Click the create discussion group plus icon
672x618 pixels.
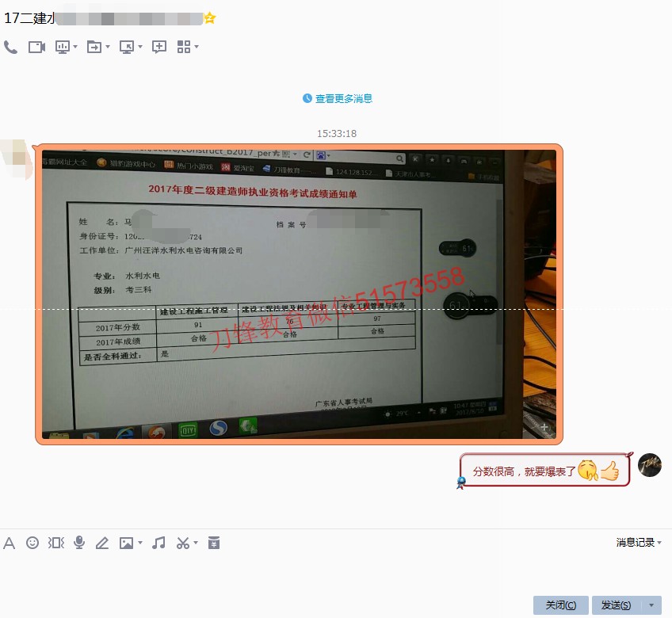(x=159, y=47)
